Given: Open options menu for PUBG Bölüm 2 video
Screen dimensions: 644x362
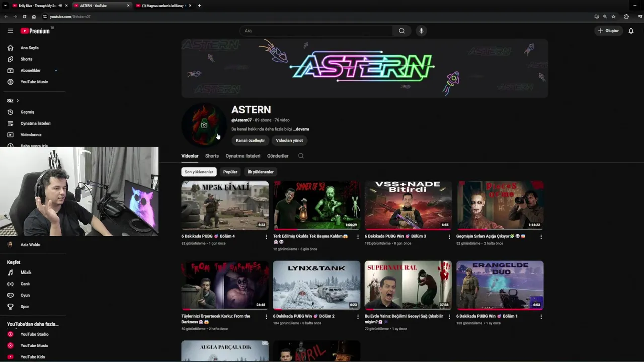Looking at the screenshot, I should point(358,317).
